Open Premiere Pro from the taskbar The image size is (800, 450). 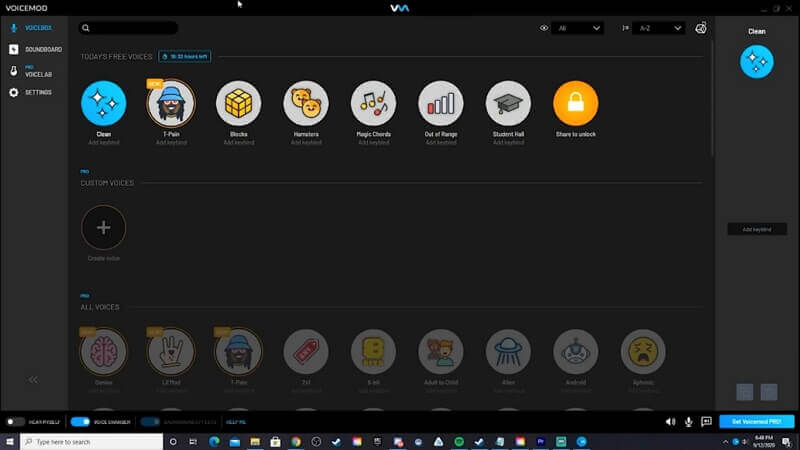pos(540,441)
